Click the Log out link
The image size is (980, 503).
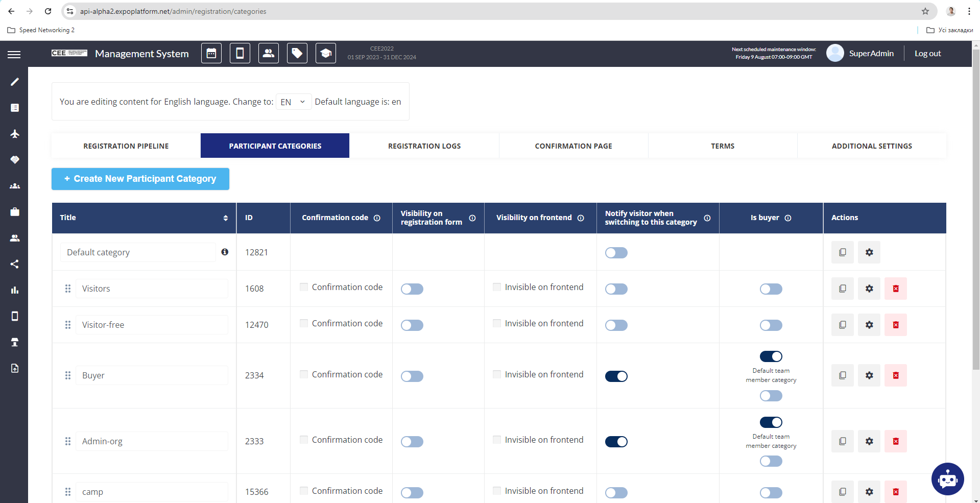click(927, 54)
